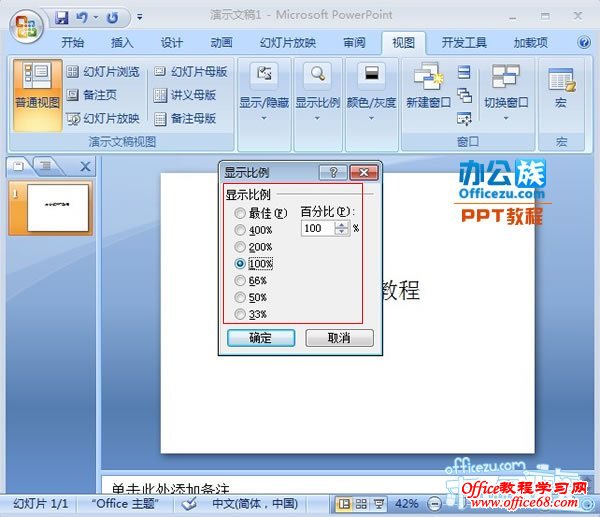600x517 pixels.
Task: Open the 审阅 ribbon tab
Action: pos(354,42)
